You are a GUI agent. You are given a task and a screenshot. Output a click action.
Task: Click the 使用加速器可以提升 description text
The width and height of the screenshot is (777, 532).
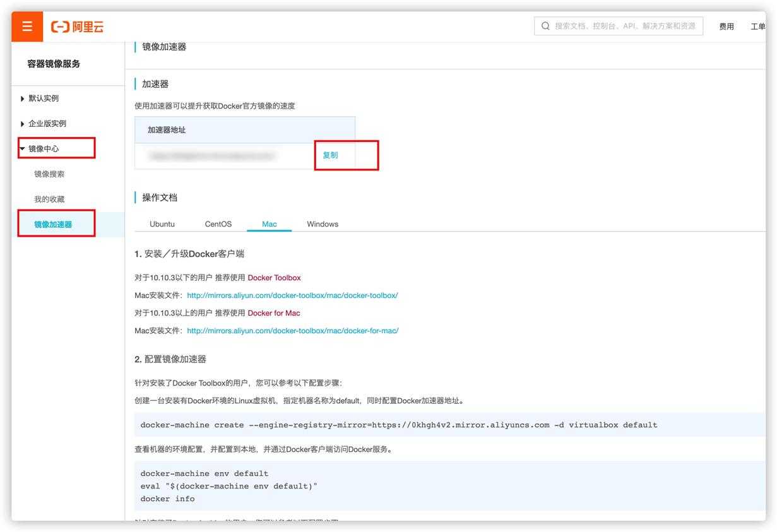click(x=215, y=106)
